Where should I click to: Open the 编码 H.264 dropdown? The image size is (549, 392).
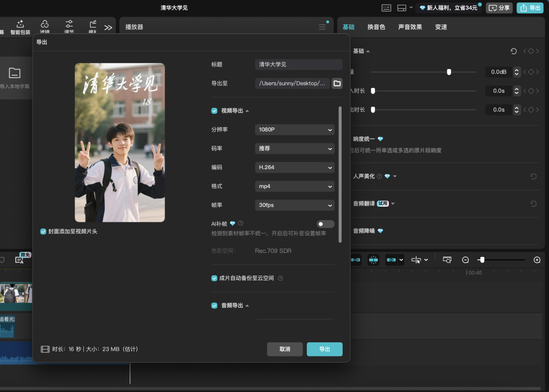[294, 167]
